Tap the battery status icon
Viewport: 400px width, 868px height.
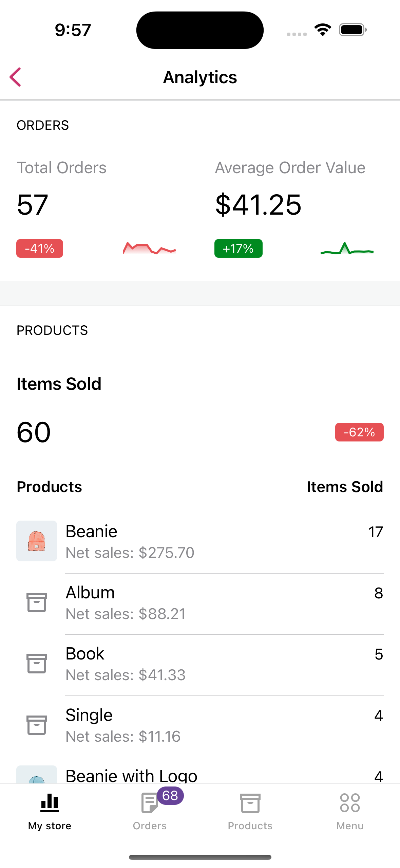[x=353, y=30]
